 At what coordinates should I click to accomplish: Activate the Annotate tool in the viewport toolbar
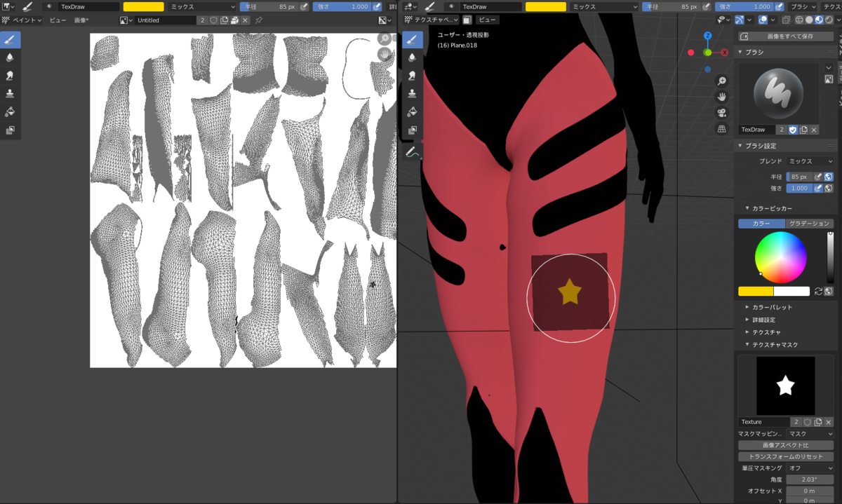coord(412,152)
